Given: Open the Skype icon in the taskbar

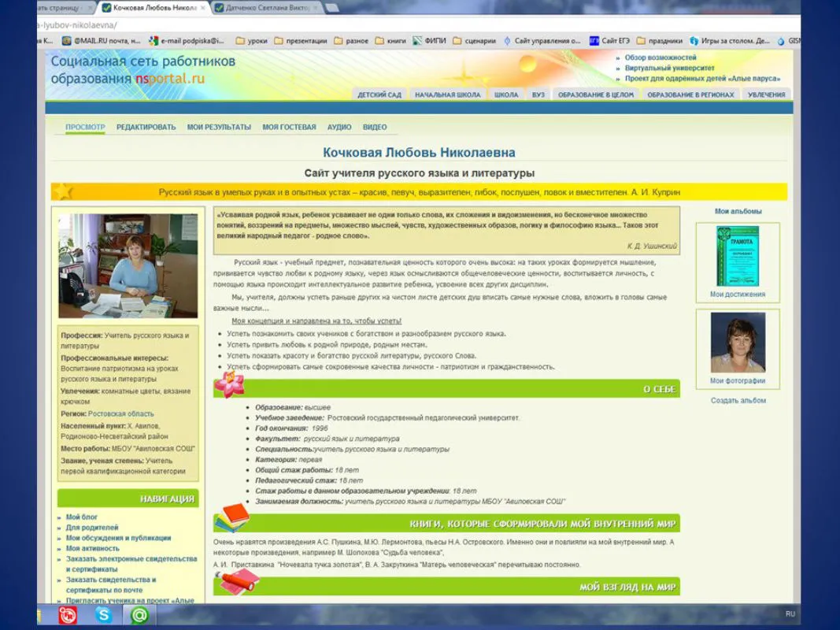Looking at the screenshot, I should pos(103,615).
